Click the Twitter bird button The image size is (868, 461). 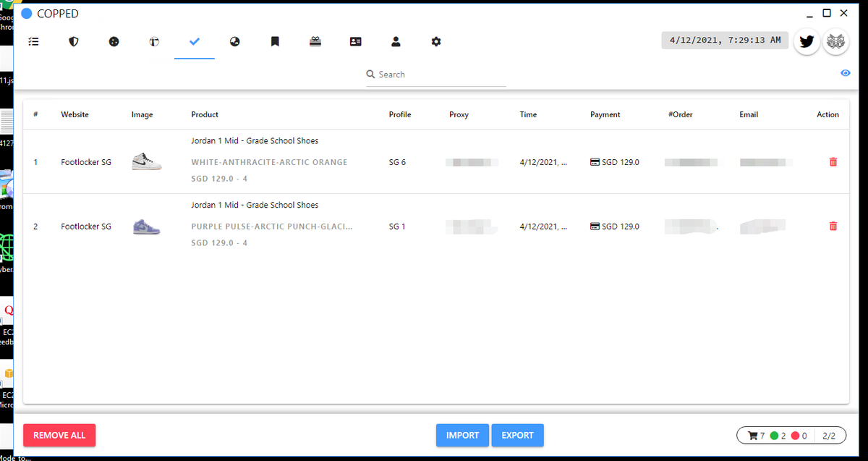[807, 41]
